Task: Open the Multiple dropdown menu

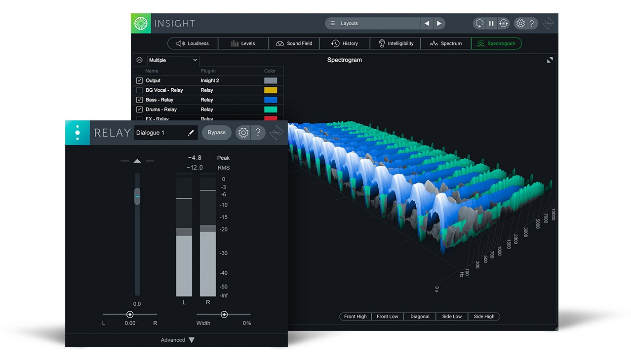Action: (x=173, y=60)
